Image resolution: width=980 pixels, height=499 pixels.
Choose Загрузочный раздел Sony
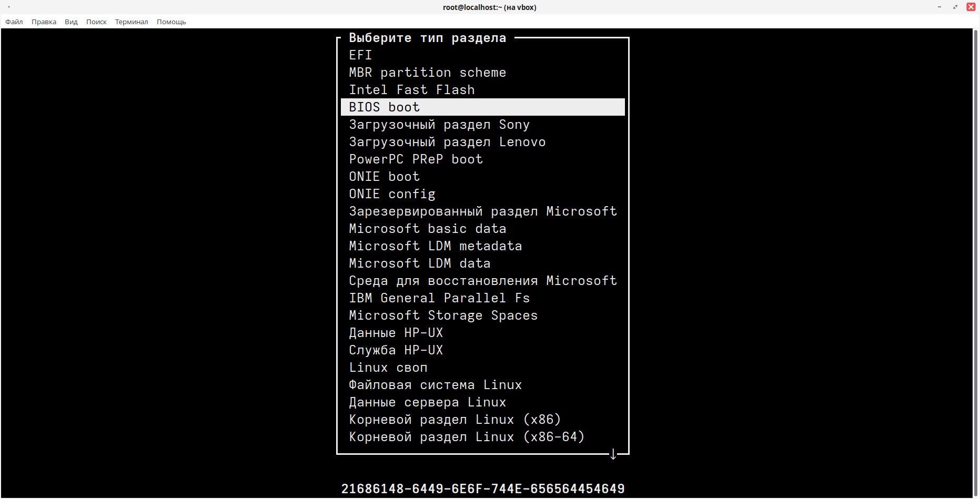[483, 125]
